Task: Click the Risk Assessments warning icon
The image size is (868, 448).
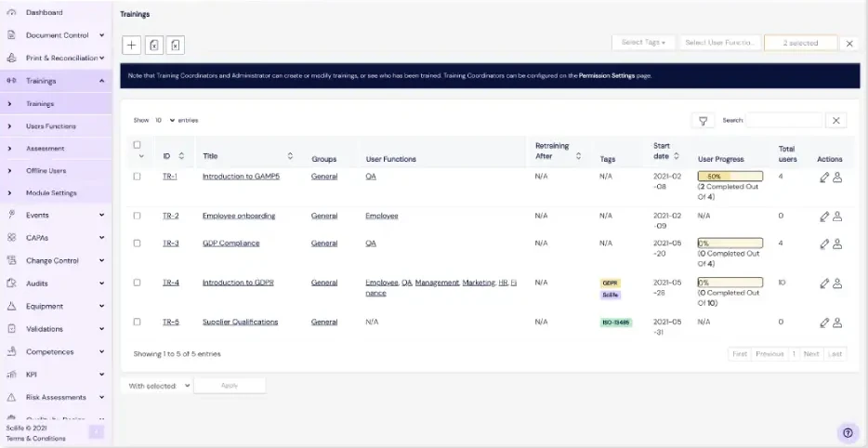Action: 12,397
